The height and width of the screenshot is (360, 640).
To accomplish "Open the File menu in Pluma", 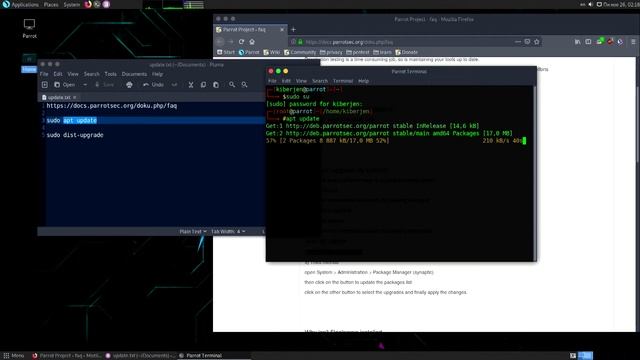I will [44, 74].
